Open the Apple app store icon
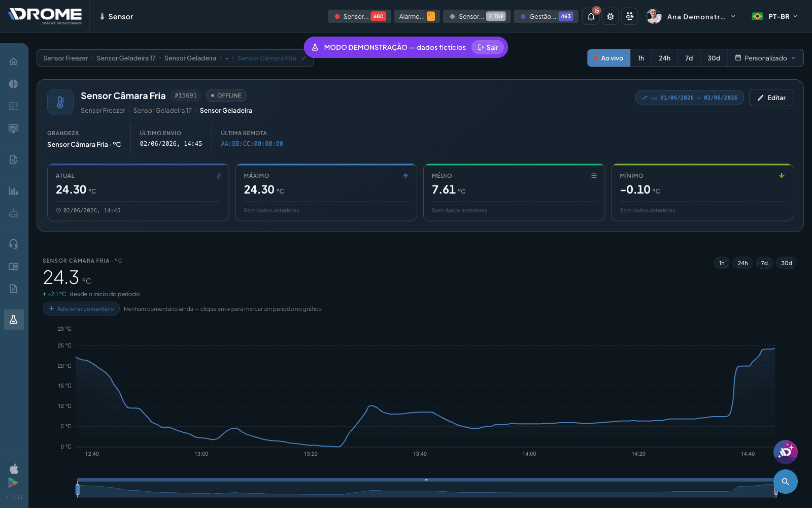This screenshot has width=812, height=508. (x=14, y=468)
